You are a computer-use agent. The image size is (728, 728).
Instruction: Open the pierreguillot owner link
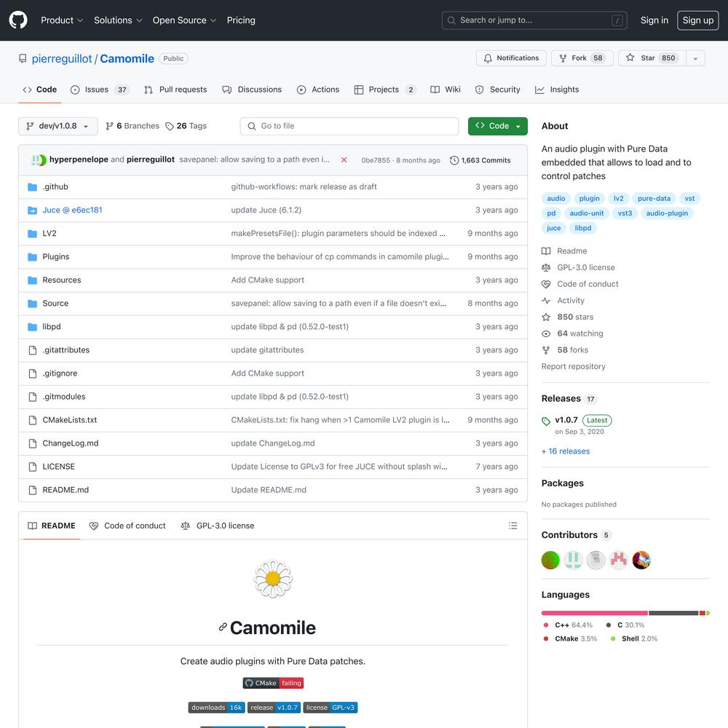[x=62, y=58]
